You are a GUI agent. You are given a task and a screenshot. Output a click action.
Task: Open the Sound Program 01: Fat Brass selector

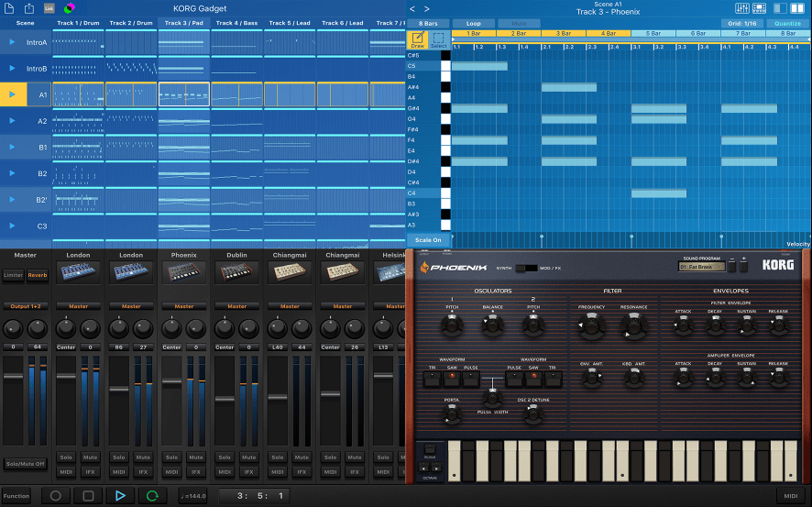[702, 267]
